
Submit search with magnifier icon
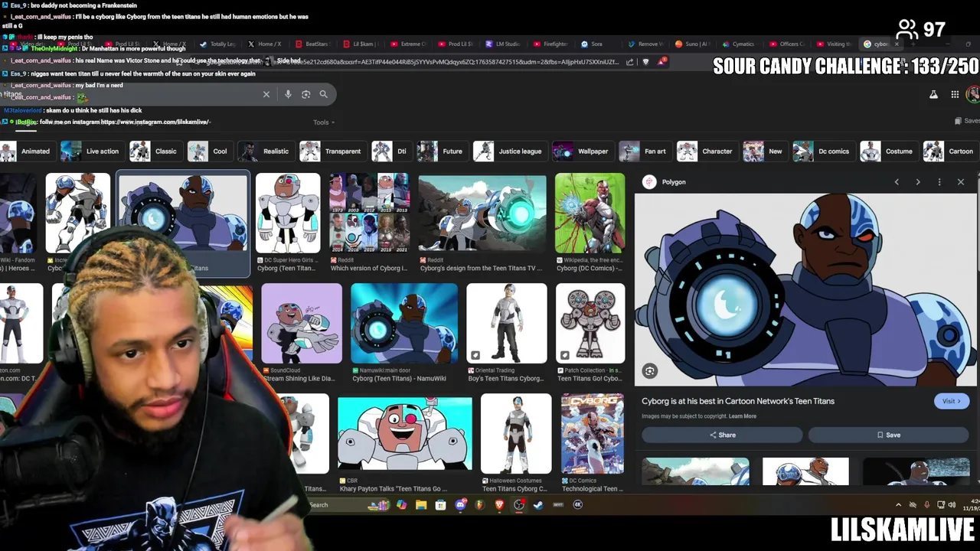[x=323, y=94]
